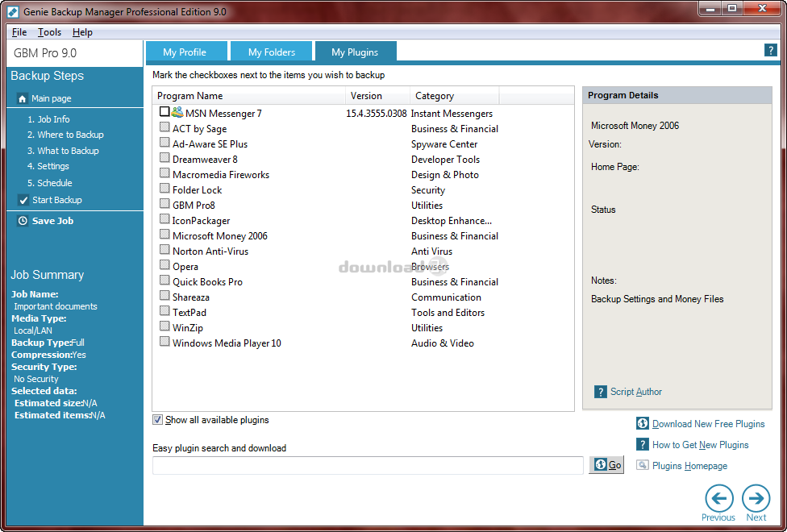
Task: Check the Norton Anti-Virus checkbox
Action: (164, 249)
